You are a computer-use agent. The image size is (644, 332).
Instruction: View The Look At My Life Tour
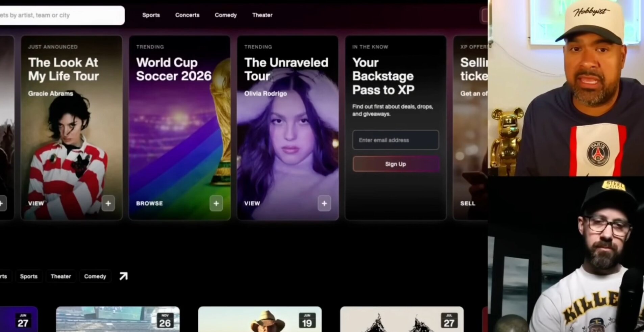[x=36, y=203]
